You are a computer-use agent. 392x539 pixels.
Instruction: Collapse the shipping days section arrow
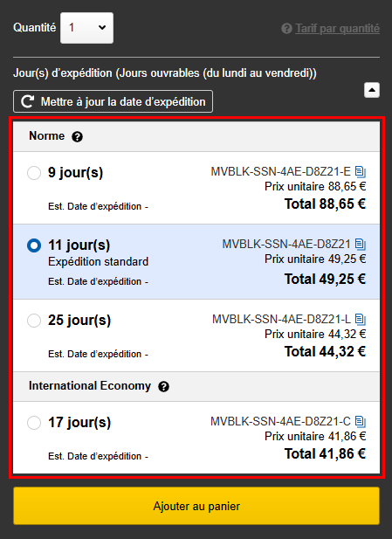[x=372, y=90]
